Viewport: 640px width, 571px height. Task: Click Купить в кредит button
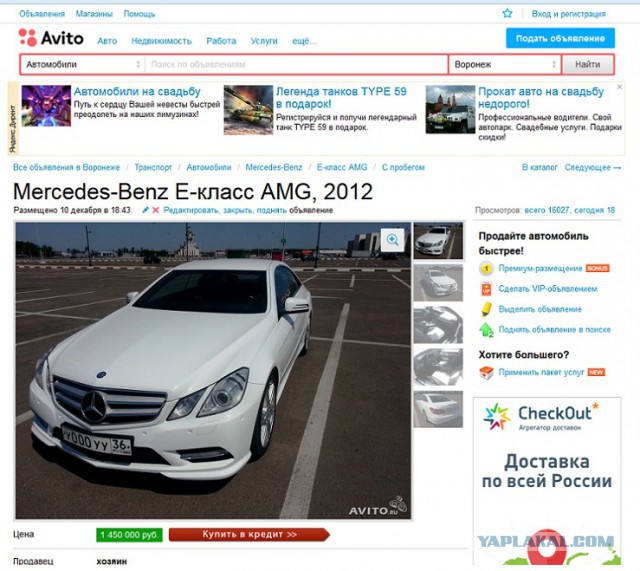tap(249, 535)
